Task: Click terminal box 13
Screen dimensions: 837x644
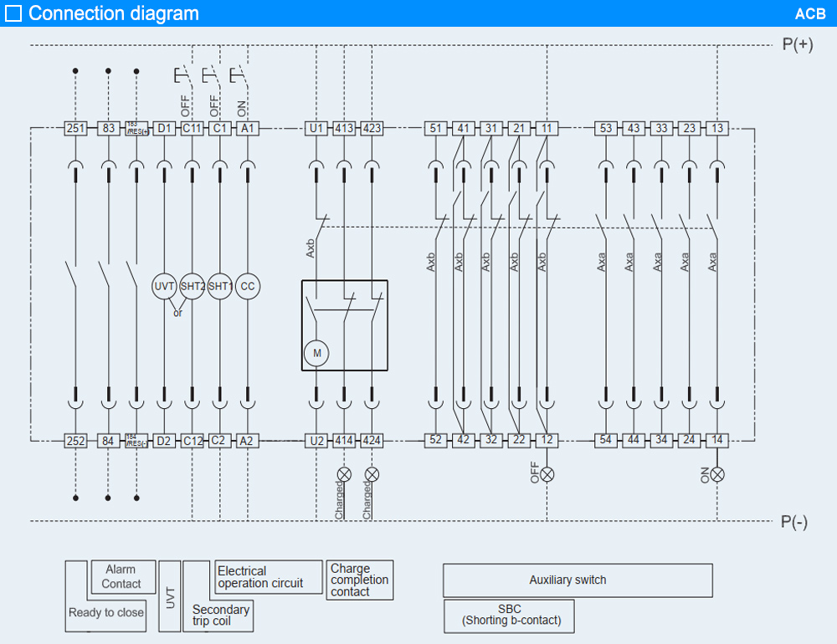Action: (716, 128)
